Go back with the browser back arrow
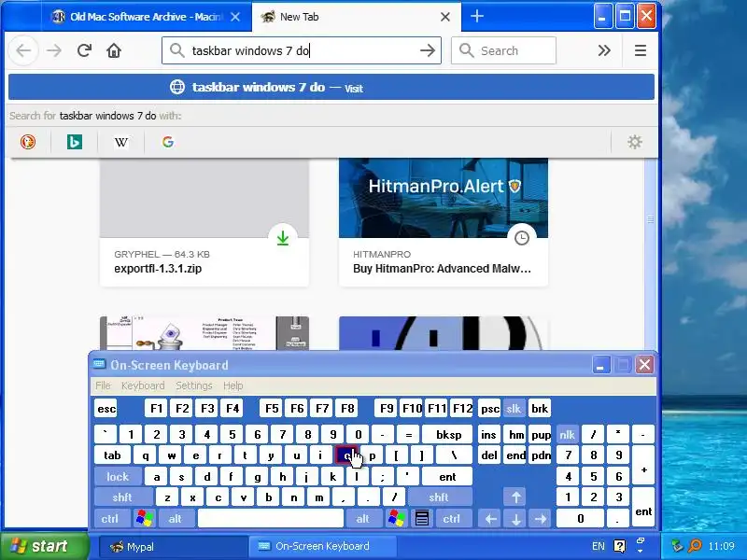The width and height of the screenshot is (747, 560). click(23, 50)
